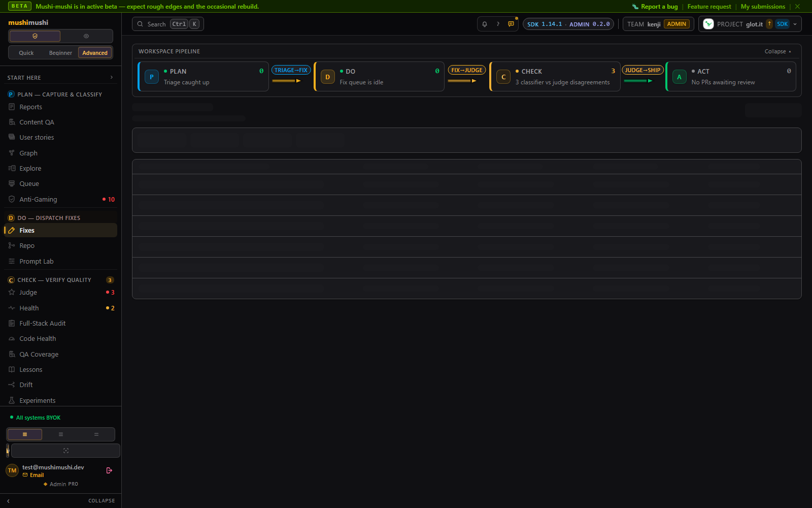Click the JUDGE→SHIP transition badge
The width and height of the screenshot is (812, 508).
(x=642, y=70)
